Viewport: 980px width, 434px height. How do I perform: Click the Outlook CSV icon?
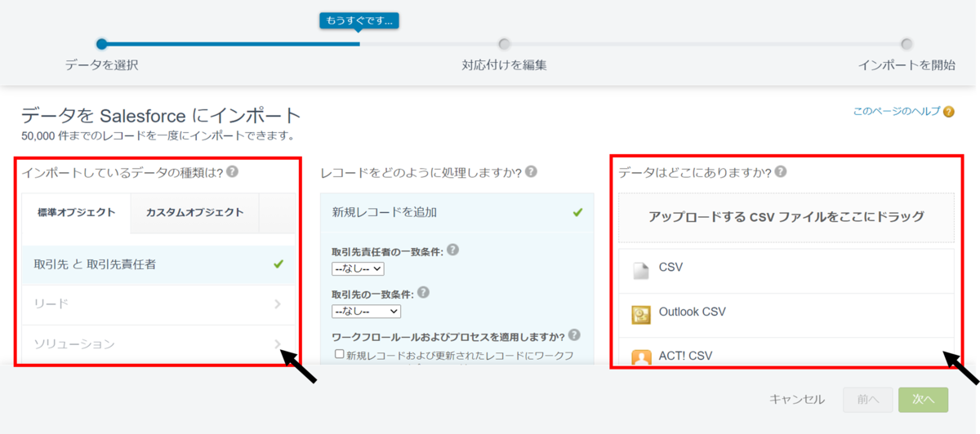pos(641,315)
